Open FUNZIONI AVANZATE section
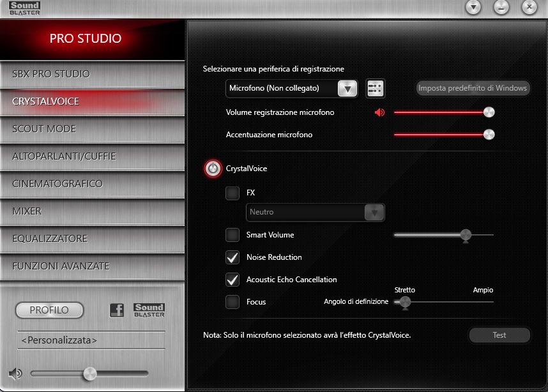This screenshot has width=548, height=392. [x=92, y=266]
